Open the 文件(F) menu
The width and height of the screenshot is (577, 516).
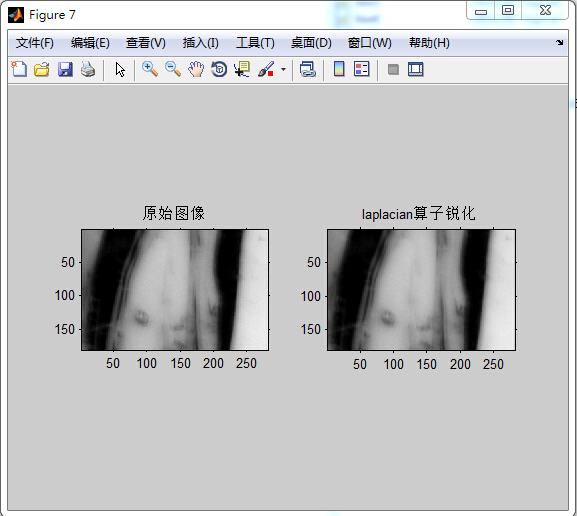(35, 43)
